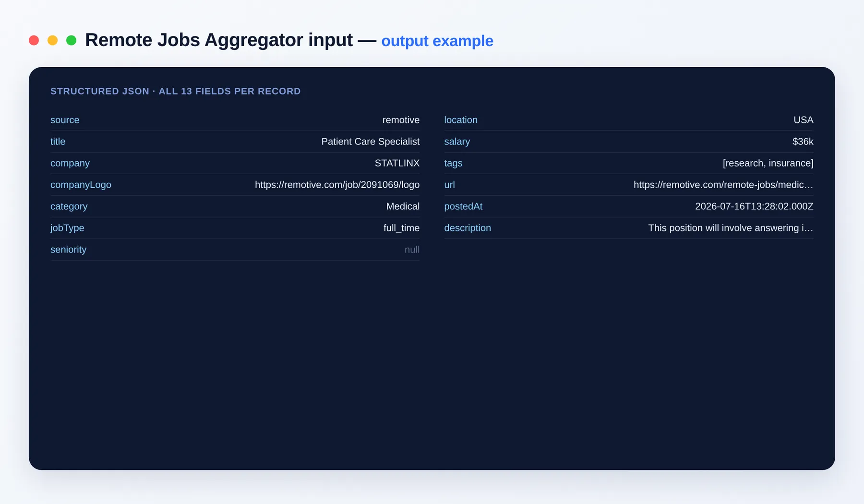Select the 'location' field label
Image resolution: width=864 pixels, height=504 pixels.
[461, 120]
